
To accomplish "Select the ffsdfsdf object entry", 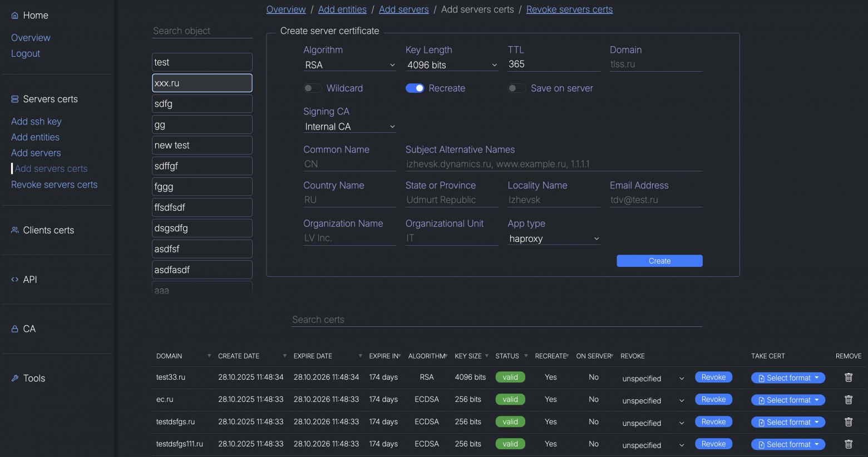I will click(202, 207).
